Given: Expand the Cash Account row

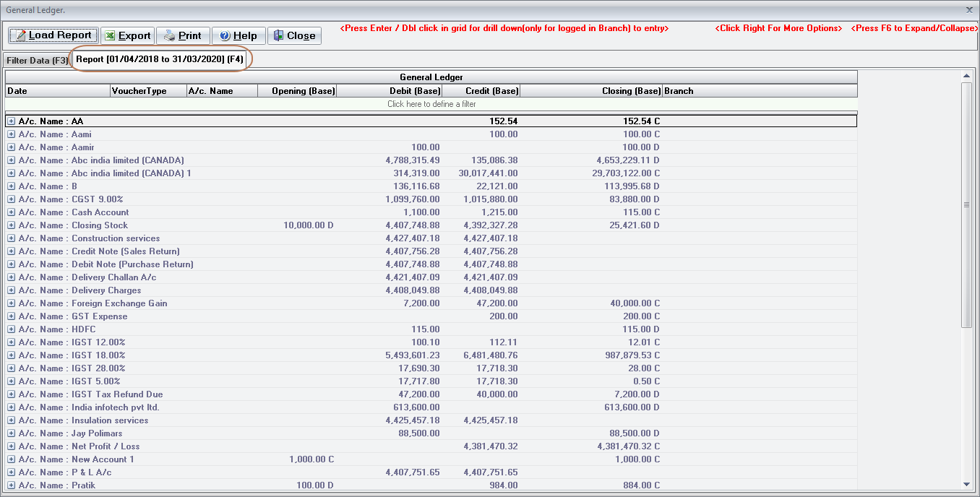Looking at the screenshot, I should (x=11, y=212).
